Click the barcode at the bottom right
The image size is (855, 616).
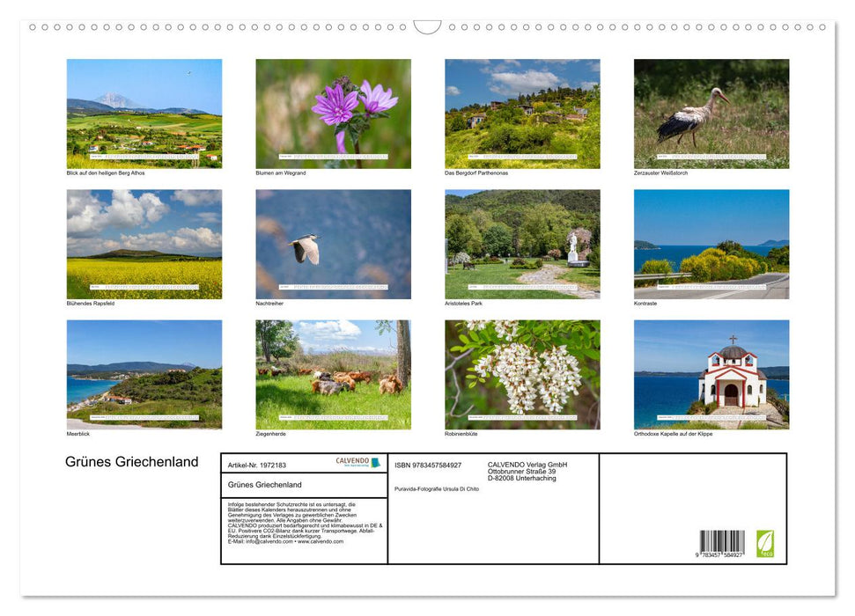(722, 542)
